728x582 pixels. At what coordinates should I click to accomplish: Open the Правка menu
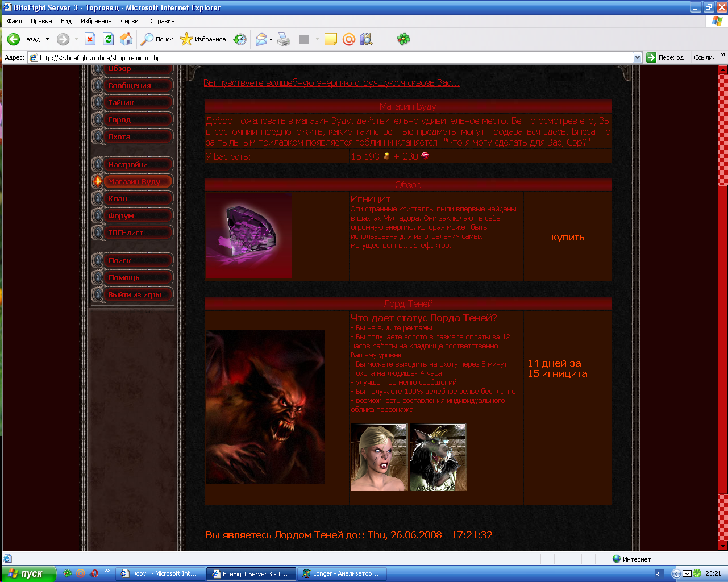click(41, 21)
